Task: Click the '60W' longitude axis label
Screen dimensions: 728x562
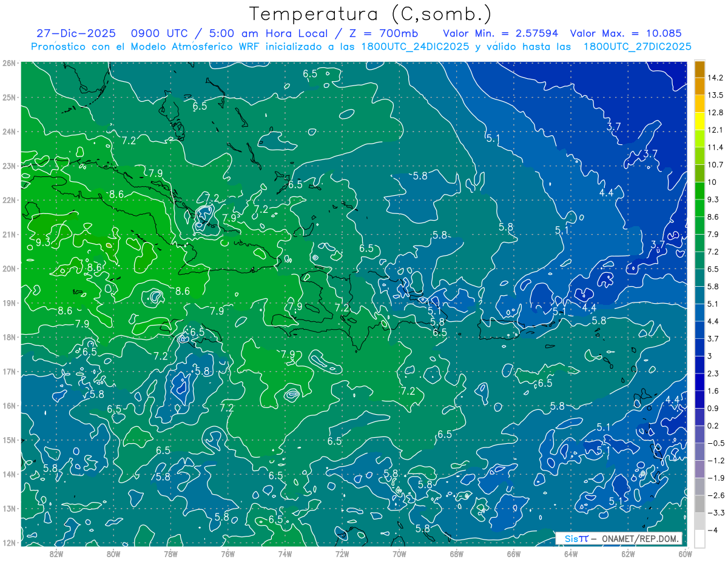Action: [x=684, y=553]
